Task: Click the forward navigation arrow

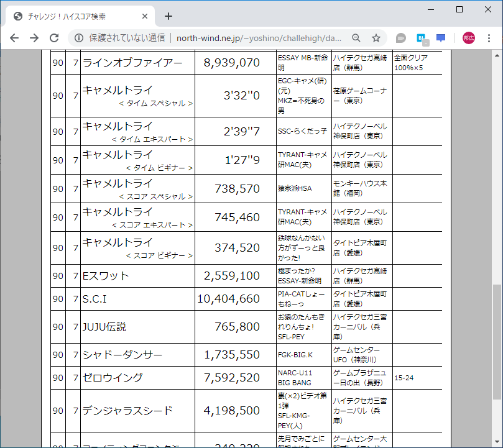Action: click(34, 37)
